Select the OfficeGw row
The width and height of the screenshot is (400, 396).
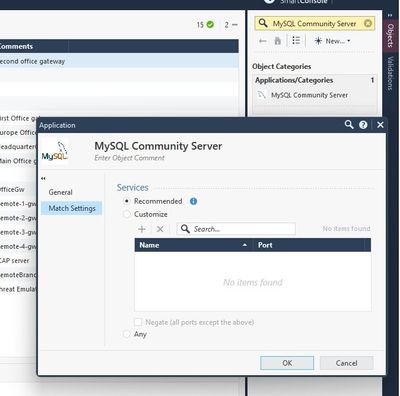click(18, 189)
